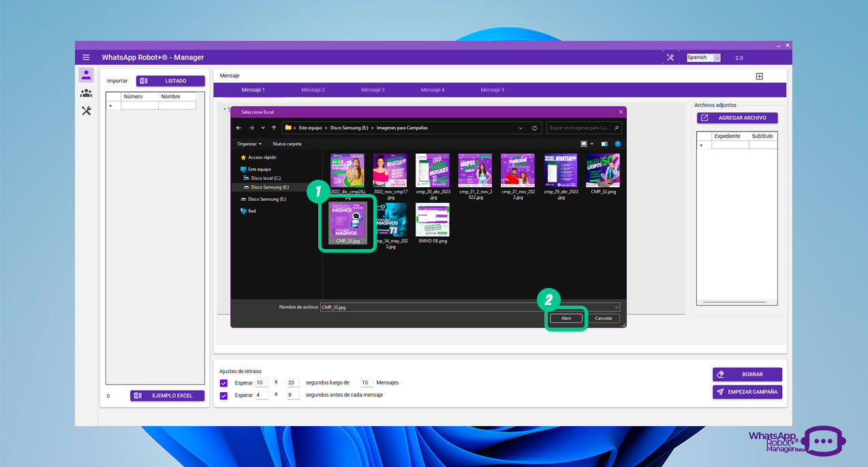Click the Excel icon on the LISTADO button

click(144, 81)
